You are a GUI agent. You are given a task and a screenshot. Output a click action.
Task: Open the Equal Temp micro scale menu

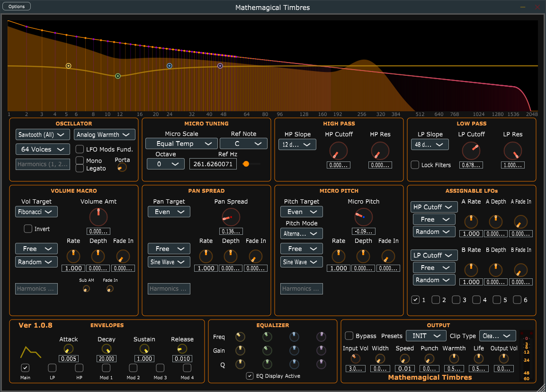tap(181, 143)
